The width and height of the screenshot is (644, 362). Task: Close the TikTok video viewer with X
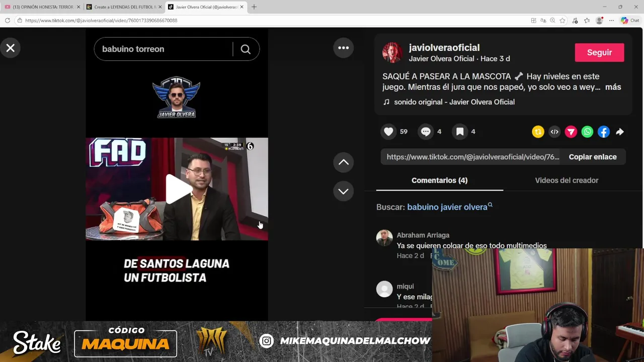10,48
